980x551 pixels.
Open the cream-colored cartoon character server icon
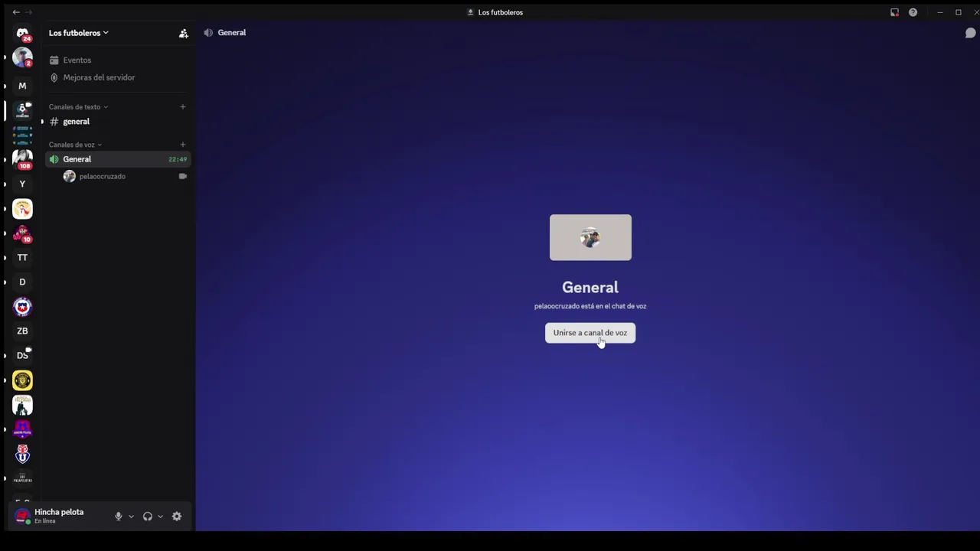pyautogui.click(x=22, y=208)
